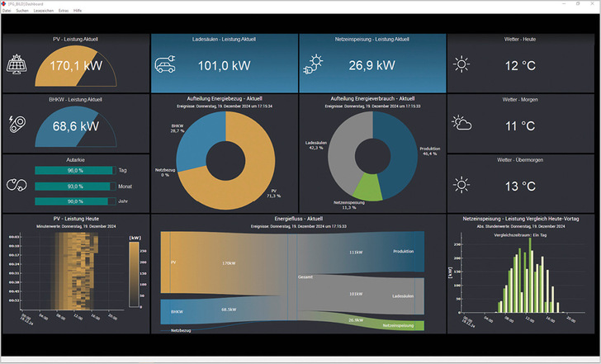This screenshot has width=601, height=364.
Task: Click the Ladesäulen node in Energiefluss diagram
Action: 403,293
